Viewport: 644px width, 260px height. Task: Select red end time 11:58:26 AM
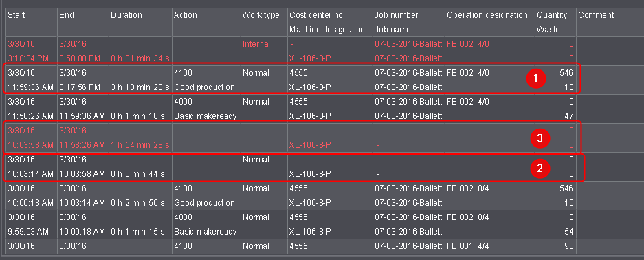(x=82, y=145)
